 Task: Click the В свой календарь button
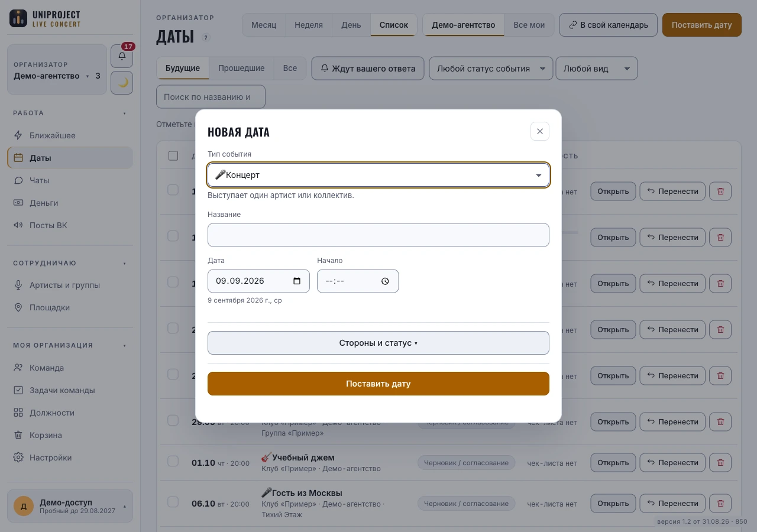click(x=608, y=25)
